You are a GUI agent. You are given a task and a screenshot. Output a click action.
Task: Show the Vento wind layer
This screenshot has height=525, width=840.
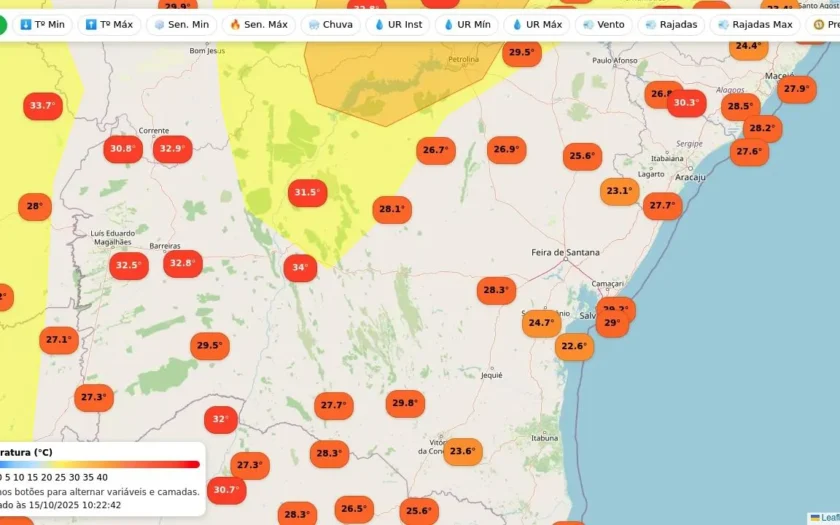click(x=604, y=25)
